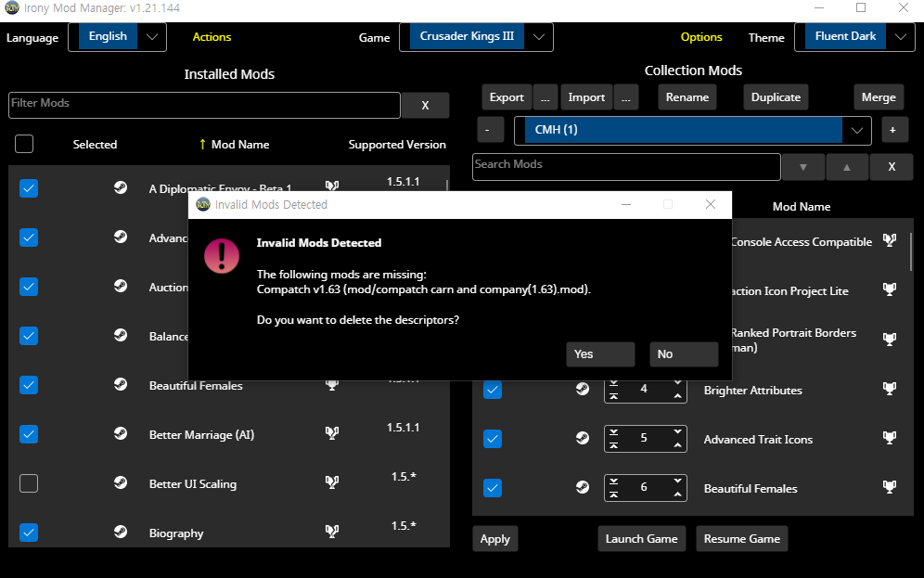The height and width of the screenshot is (578, 924).
Task: Click the Launch Game button
Action: click(x=642, y=538)
